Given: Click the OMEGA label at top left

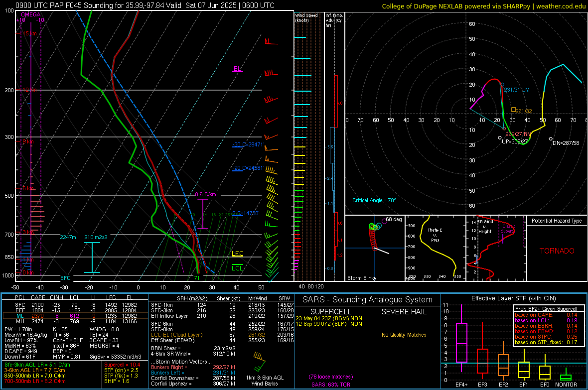Looking at the screenshot, I should (31, 14).
